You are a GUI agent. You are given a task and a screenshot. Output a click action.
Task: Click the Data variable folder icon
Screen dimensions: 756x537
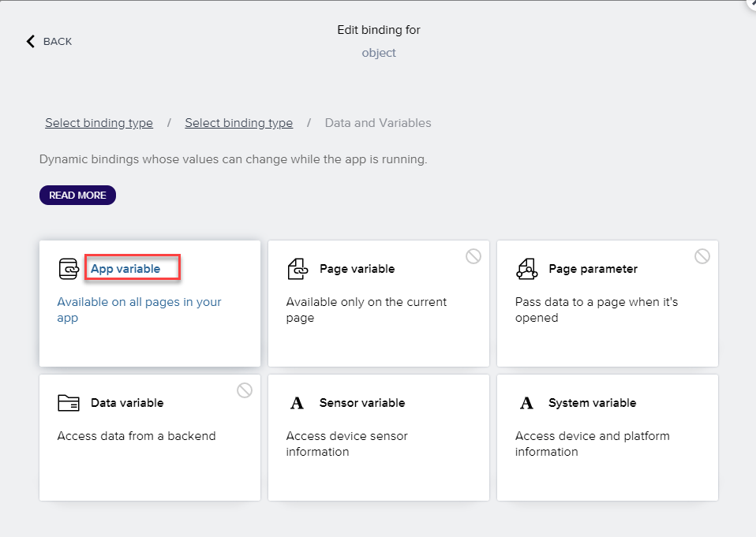point(69,403)
